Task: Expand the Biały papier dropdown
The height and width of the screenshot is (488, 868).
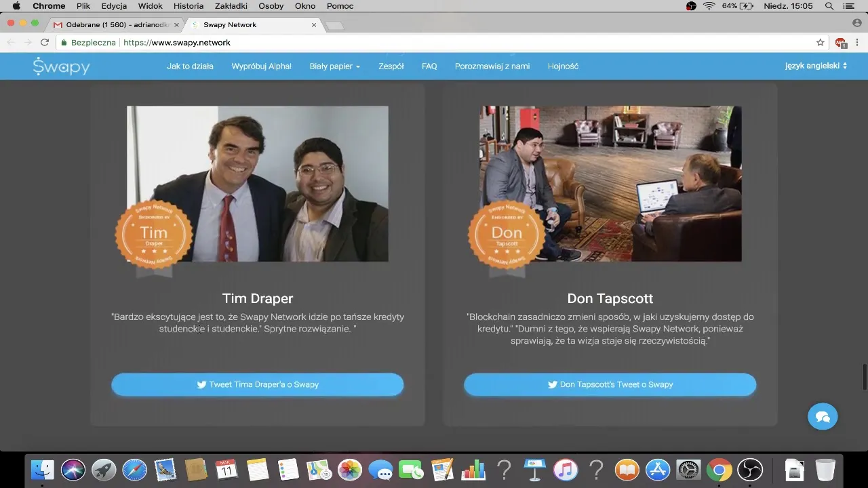Action: (335, 66)
